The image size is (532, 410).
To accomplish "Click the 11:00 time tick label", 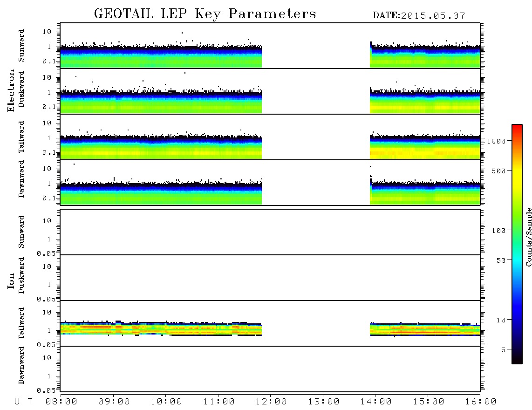I will (219, 402).
